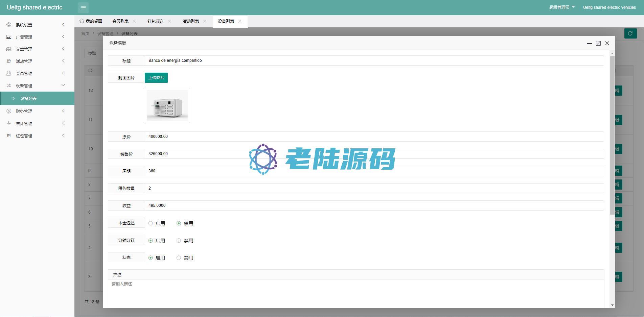Screen dimensions: 644x317
Task: Click the dialog's vertical scrollbar thumb
Action: pos(612,135)
